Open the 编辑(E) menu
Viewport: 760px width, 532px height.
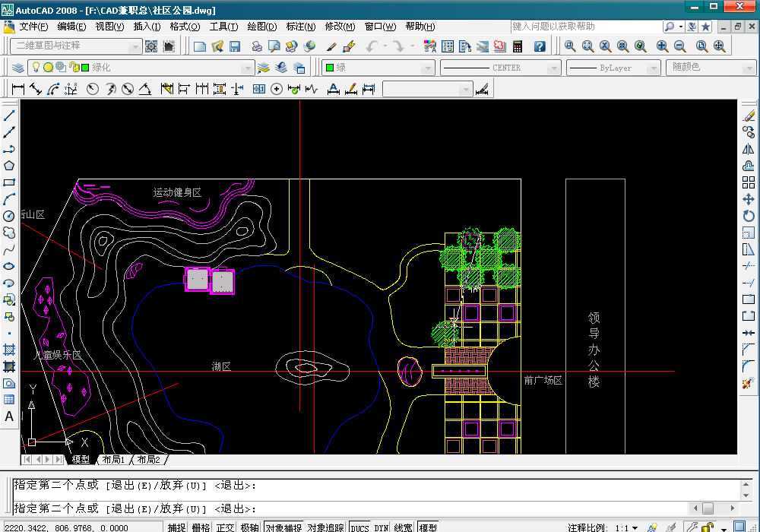click(71, 27)
